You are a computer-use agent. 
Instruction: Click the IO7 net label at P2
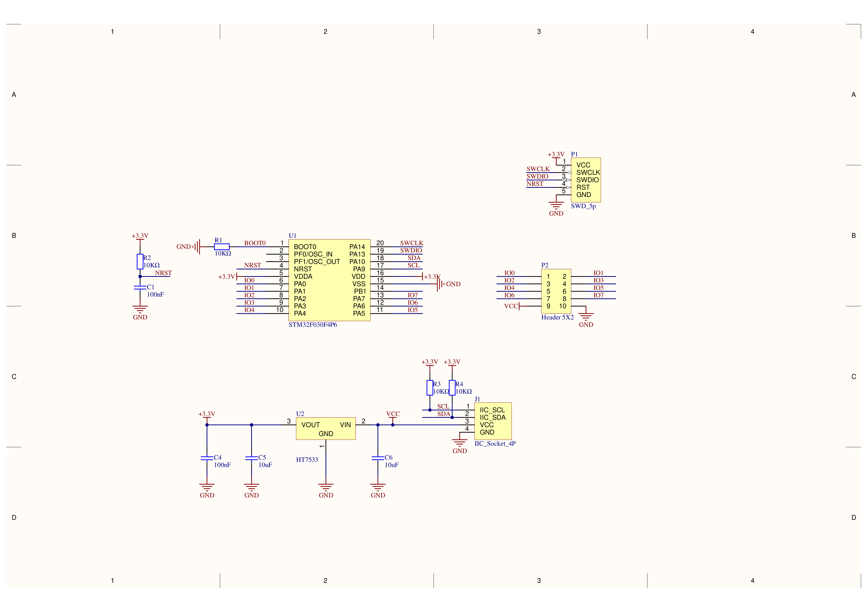[x=598, y=295]
